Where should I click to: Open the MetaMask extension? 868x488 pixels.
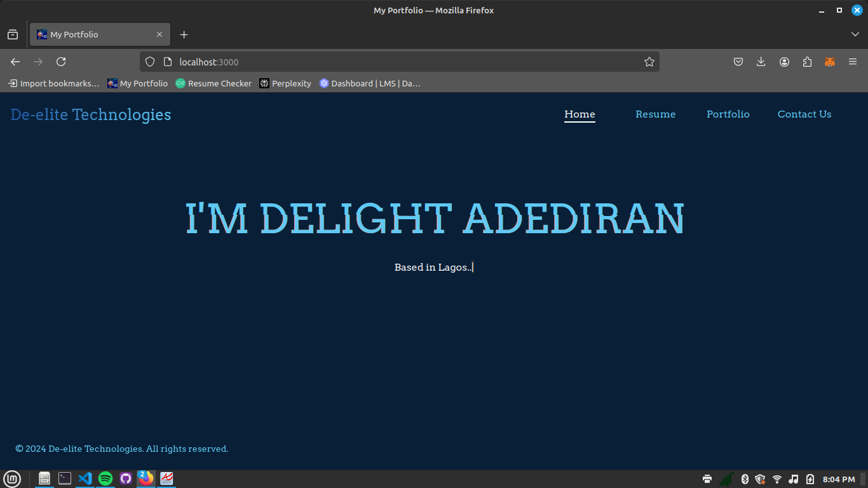(829, 62)
